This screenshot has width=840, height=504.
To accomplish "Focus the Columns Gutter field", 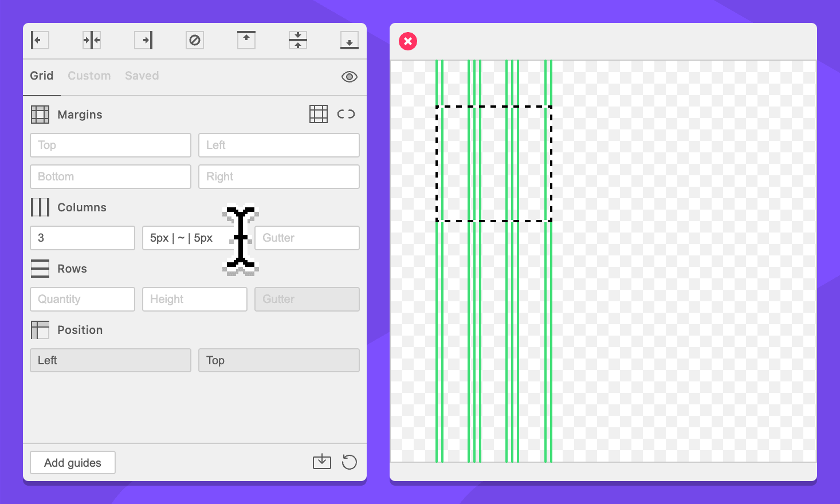I will [307, 238].
